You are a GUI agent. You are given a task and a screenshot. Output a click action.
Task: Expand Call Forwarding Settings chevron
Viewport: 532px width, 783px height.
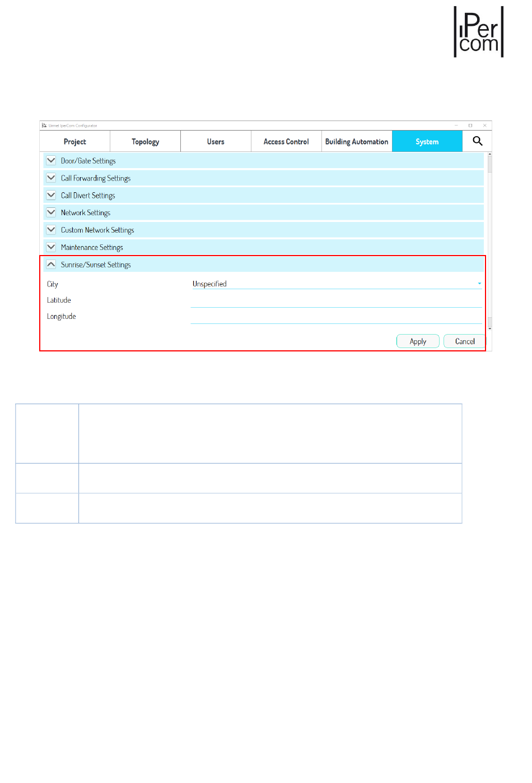(x=51, y=178)
